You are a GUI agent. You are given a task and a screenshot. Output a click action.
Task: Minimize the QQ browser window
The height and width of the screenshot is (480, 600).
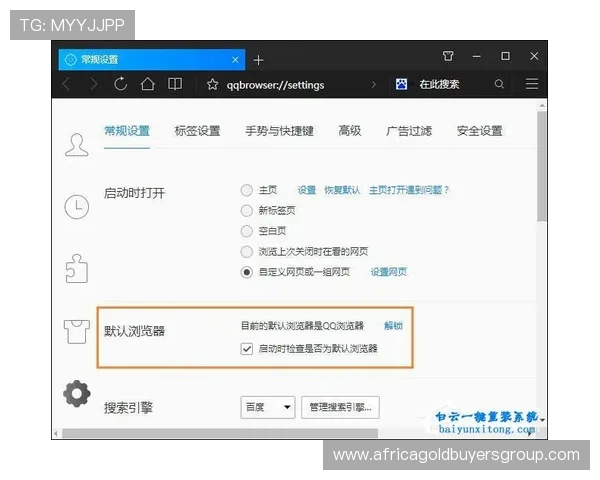pyautogui.click(x=476, y=57)
